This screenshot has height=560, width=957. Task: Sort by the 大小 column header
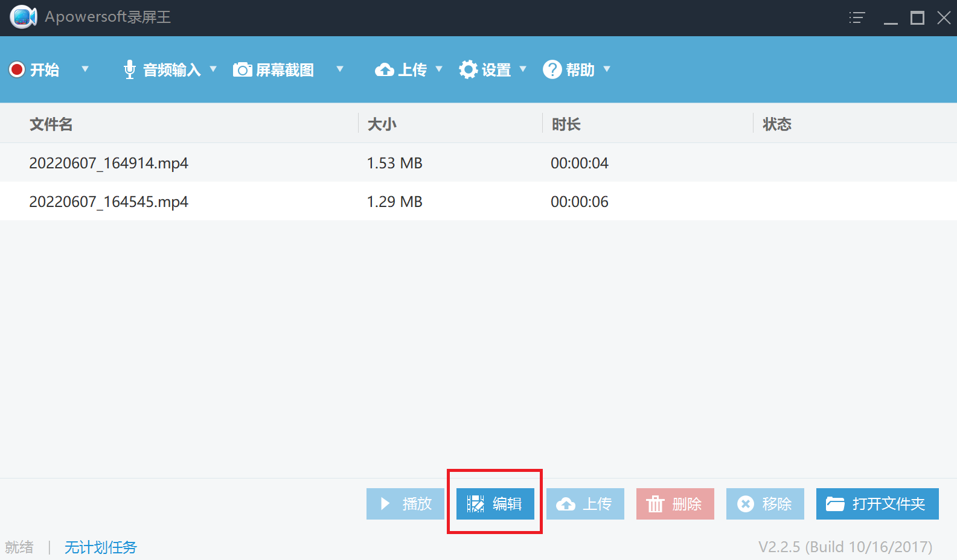[382, 124]
